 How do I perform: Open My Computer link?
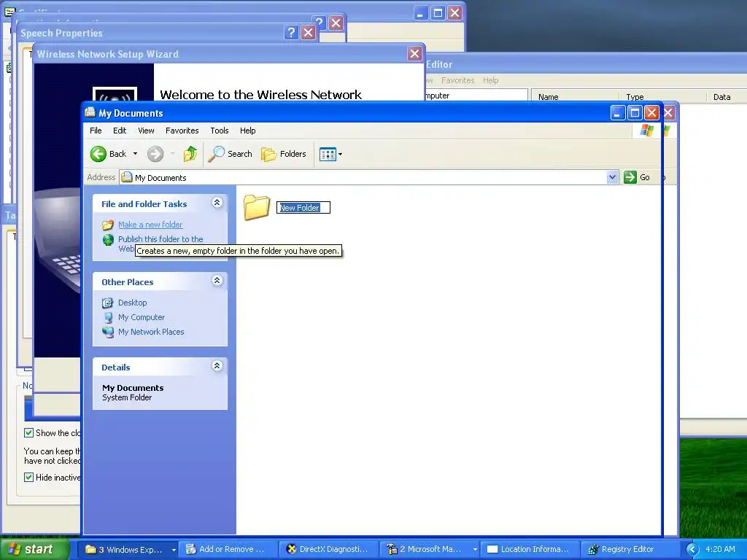[x=142, y=318]
